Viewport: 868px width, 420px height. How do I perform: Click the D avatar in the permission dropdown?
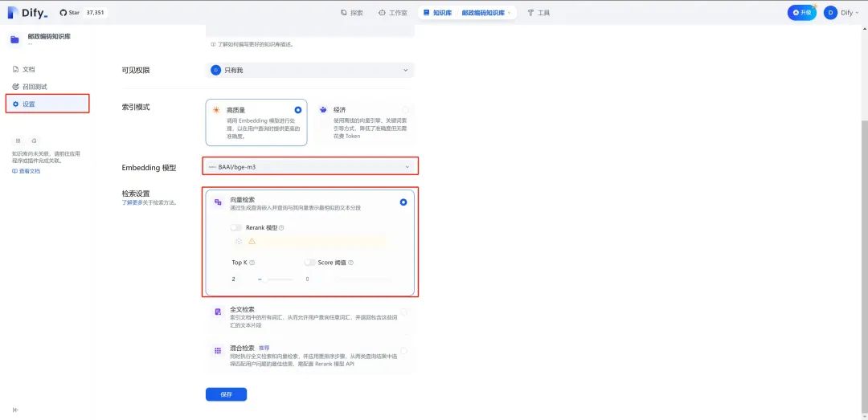[216, 71]
